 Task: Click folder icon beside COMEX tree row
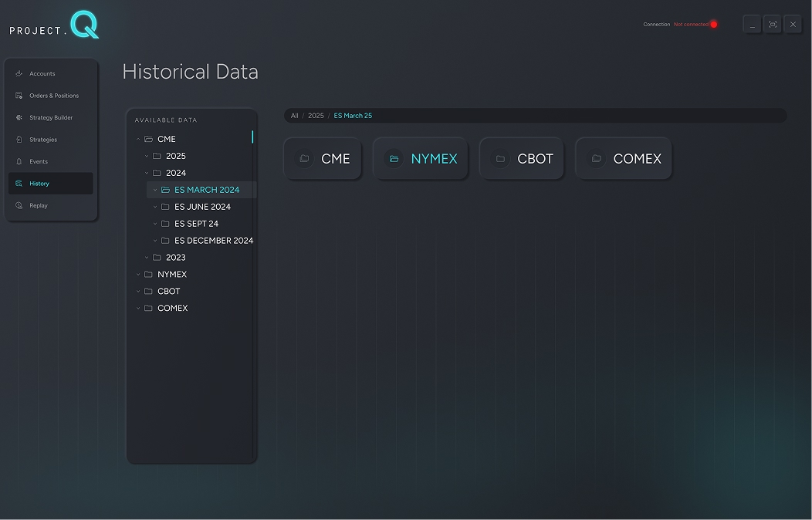[x=149, y=308]
